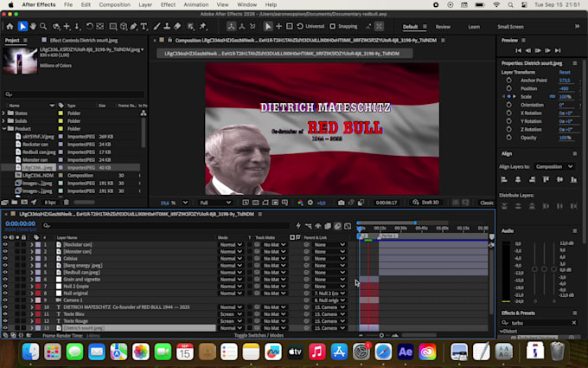Click delete trash icon in Project panel
The height and width of the screenshot is (368, 588).
tap(66, 203)
